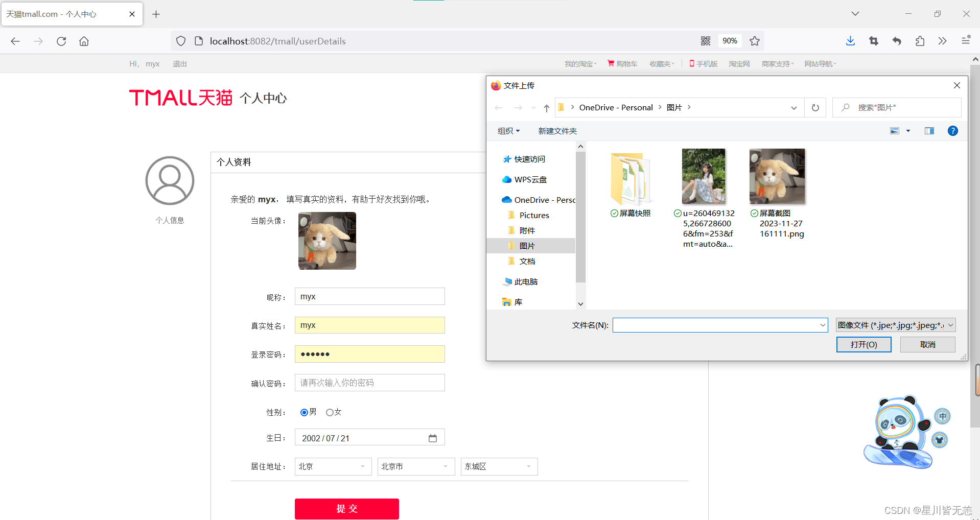Viewport: 980px width, 520px height.
Task: Click the browser back arrow
Action: (x=15, y=41)
